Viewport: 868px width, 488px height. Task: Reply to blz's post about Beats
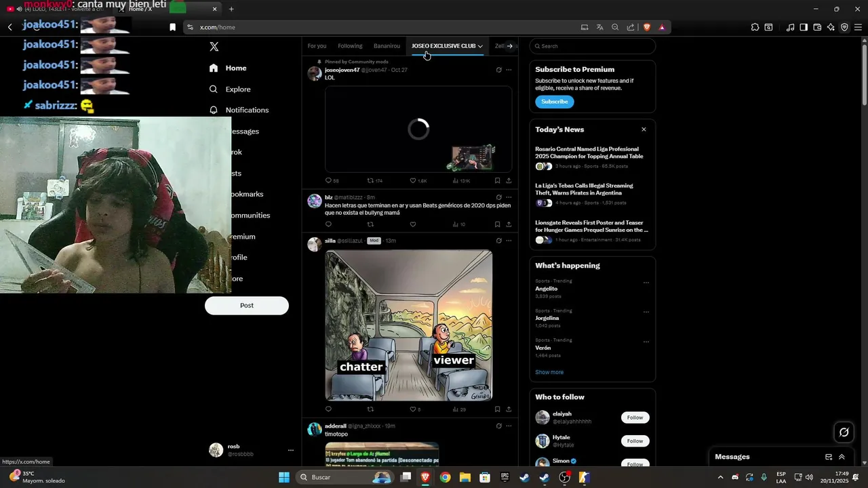point(328,224)
